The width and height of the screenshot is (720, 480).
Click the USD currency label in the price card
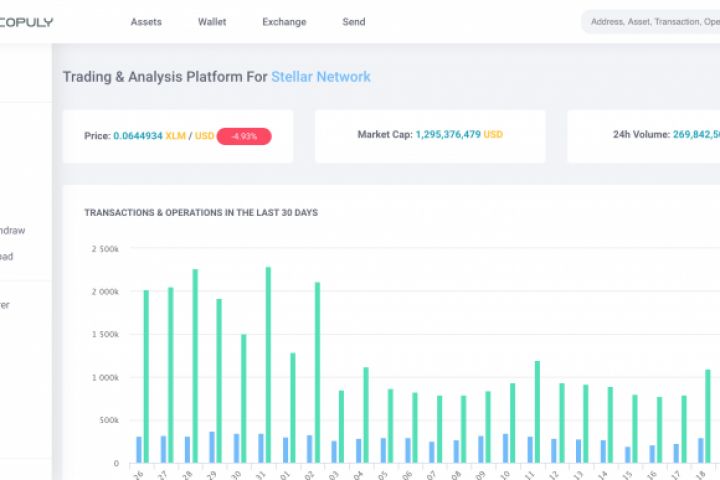tap(204, 136)
